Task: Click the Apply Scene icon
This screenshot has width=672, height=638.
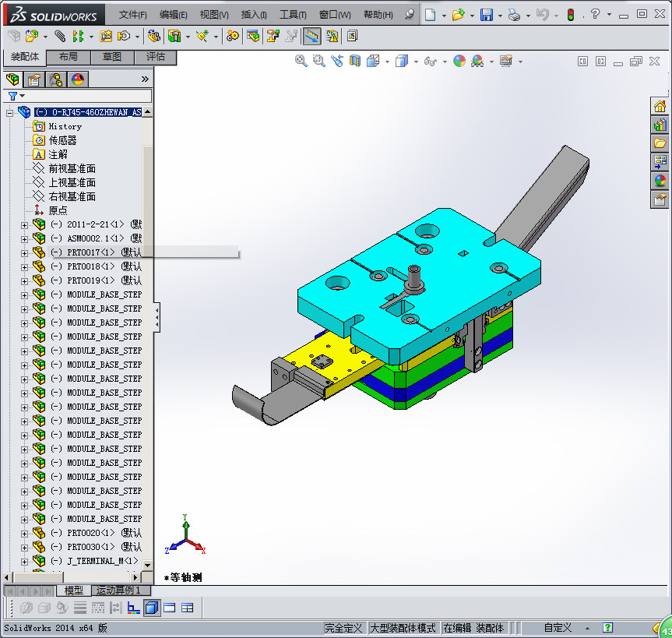Action: (x=477, y=62)
